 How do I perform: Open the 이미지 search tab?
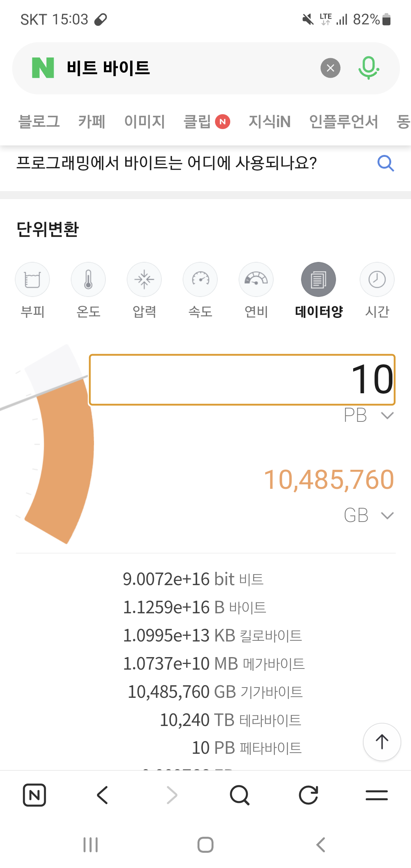pos(145,122)
